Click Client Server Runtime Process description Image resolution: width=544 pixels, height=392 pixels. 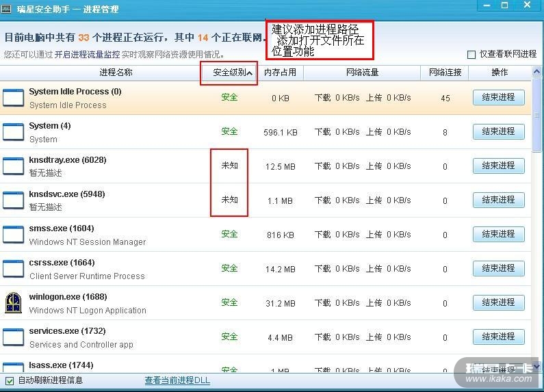[x=87, y=276]
